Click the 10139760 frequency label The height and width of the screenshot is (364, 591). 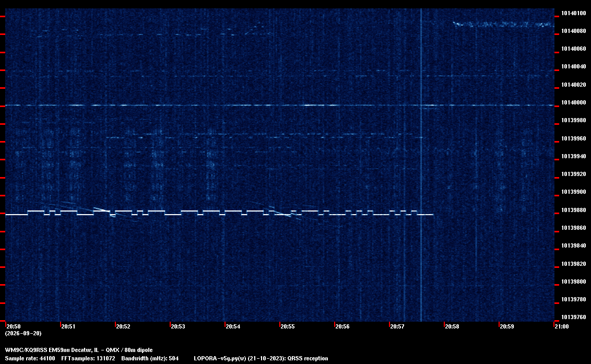pos(574,317)
